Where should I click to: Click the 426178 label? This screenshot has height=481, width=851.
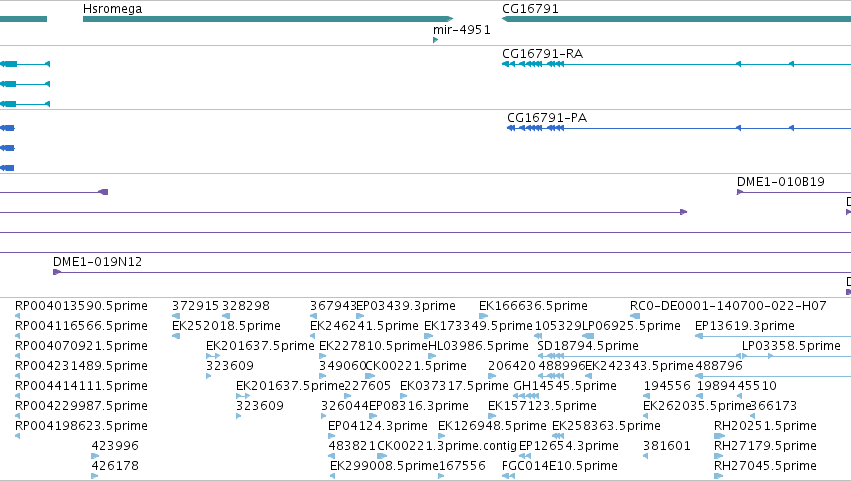(x=115, y=466)
